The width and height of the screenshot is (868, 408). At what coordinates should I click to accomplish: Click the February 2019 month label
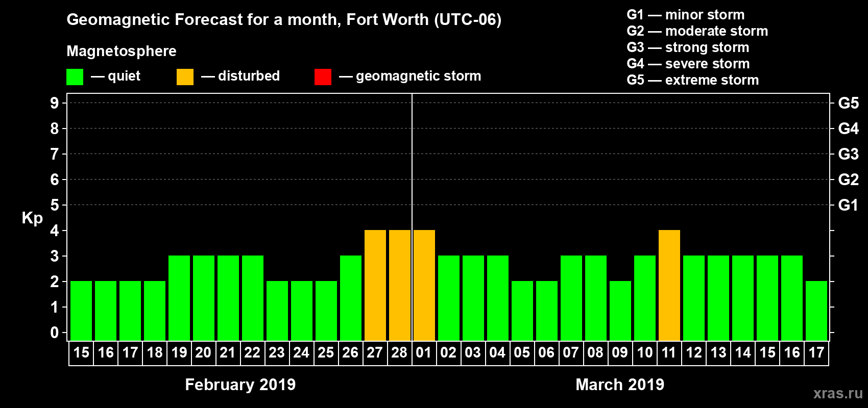[240, 385]
